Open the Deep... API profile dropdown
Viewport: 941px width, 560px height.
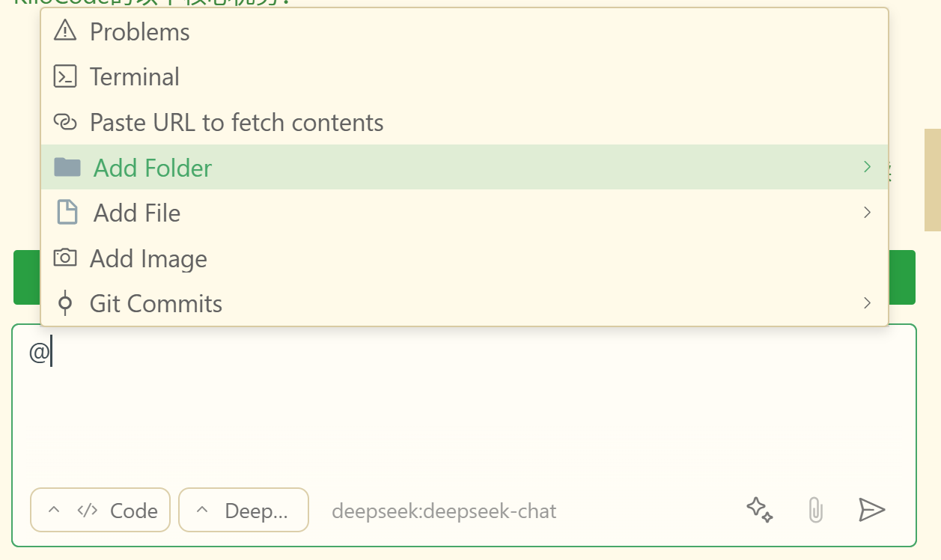coord(243,510)
